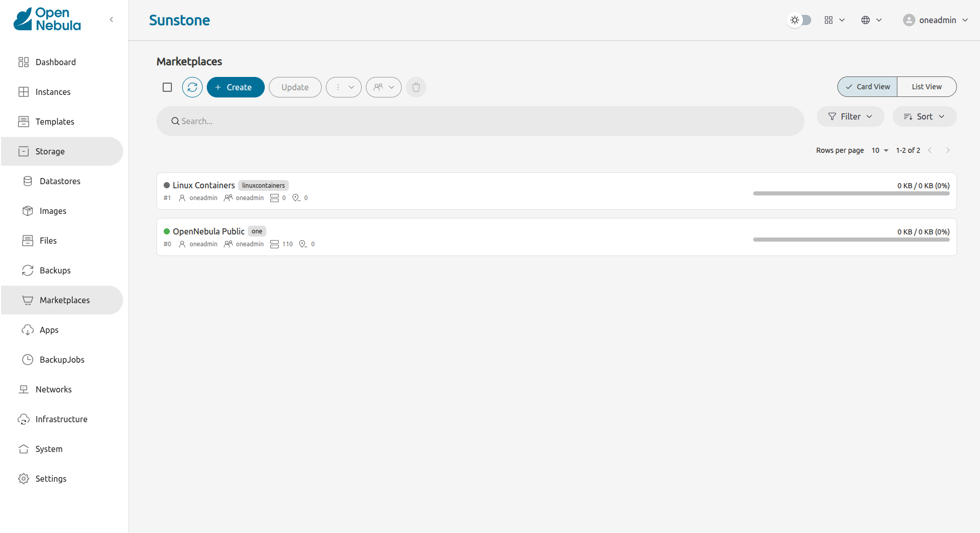Screen dimensions: 980x533
Task: Toggle dark mode switch
Action: coord(799,20)
